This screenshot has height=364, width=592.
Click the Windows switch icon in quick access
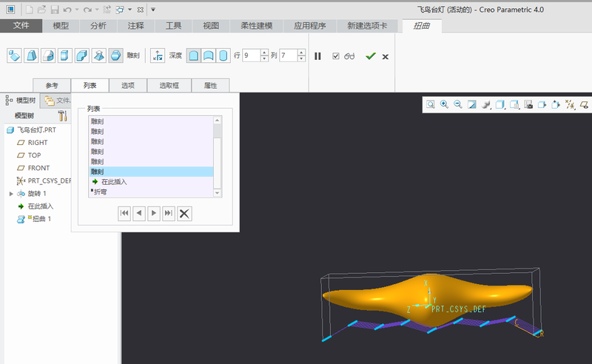[120, 10]
